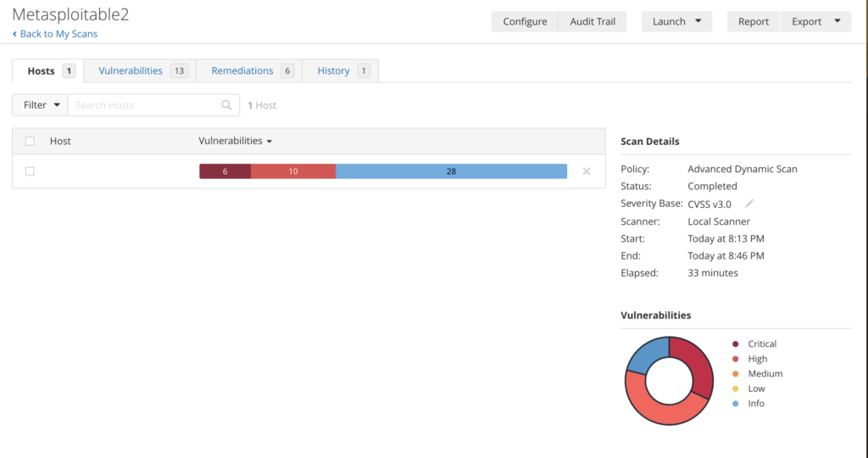This screenshot has width=868, height=458.
Task: Click the Completed status value
Action: (x=712, y=186)
